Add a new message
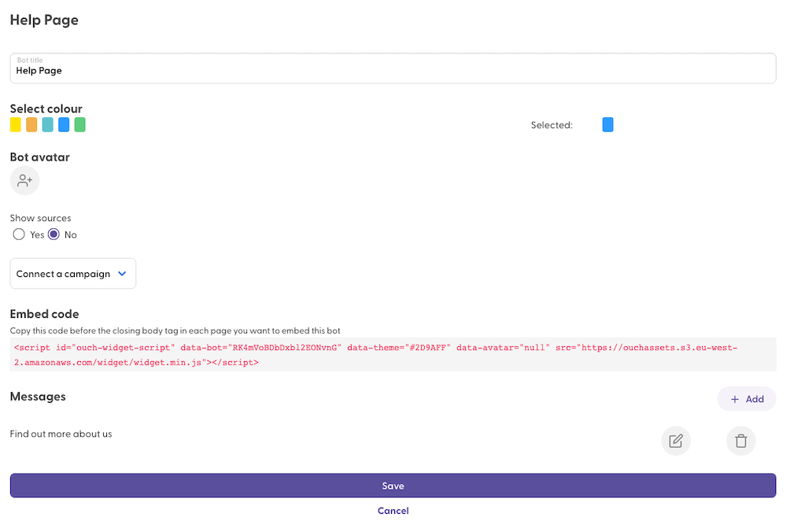This screenshot has height=532, width=787. point(746,399)
